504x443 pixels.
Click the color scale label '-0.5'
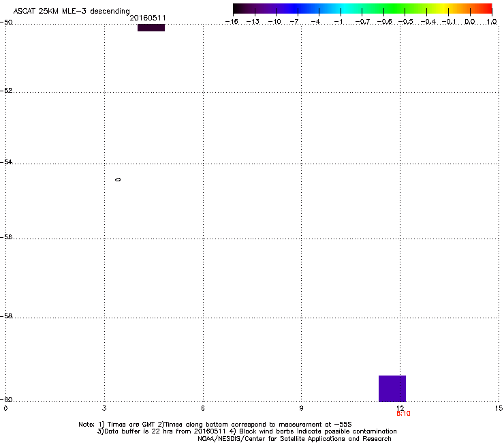click(406, 22)
